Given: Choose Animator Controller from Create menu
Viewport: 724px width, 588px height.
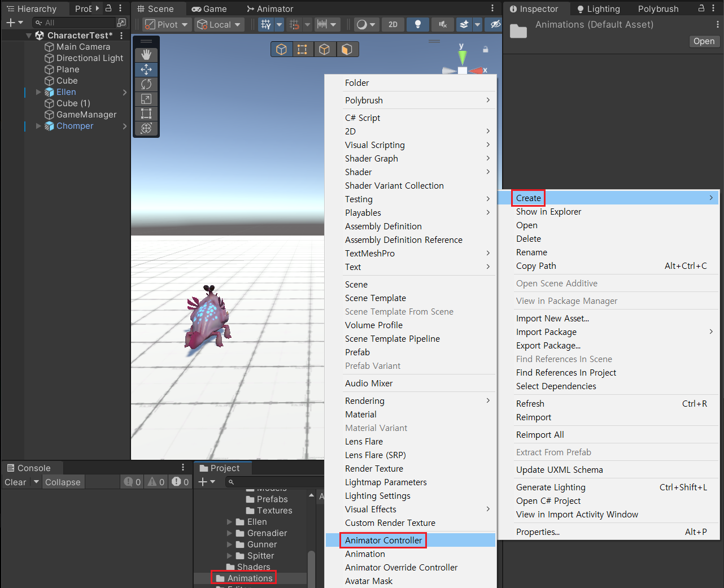Looking at the screenshot, I should (x=411, y=541).
